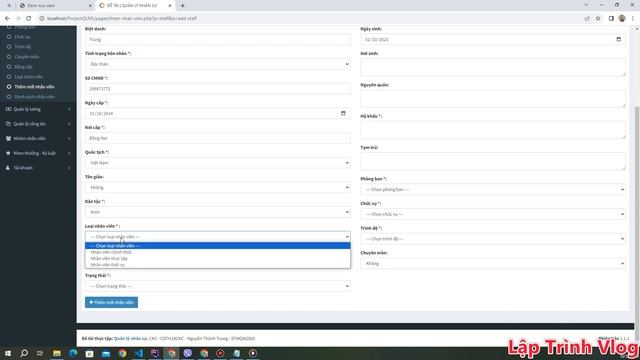This screenshot has width=640, height=360.
Task: Click the 'Ngày sinh' date field
Action: 493,40
